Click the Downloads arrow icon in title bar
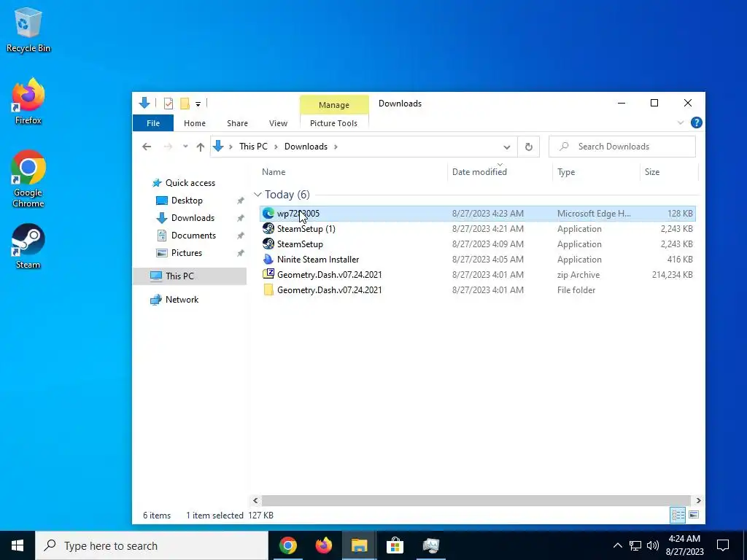747x560 pixels. click(x=144, y=103)
